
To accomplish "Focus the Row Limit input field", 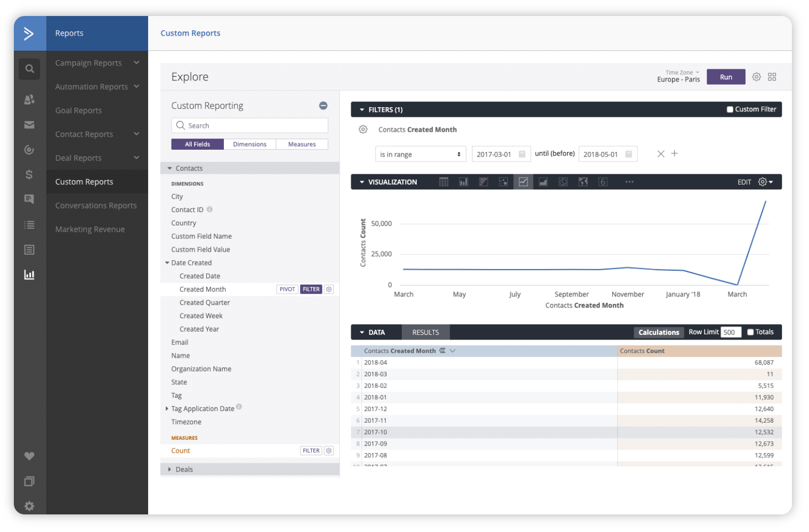I will [x=731, y=332].
